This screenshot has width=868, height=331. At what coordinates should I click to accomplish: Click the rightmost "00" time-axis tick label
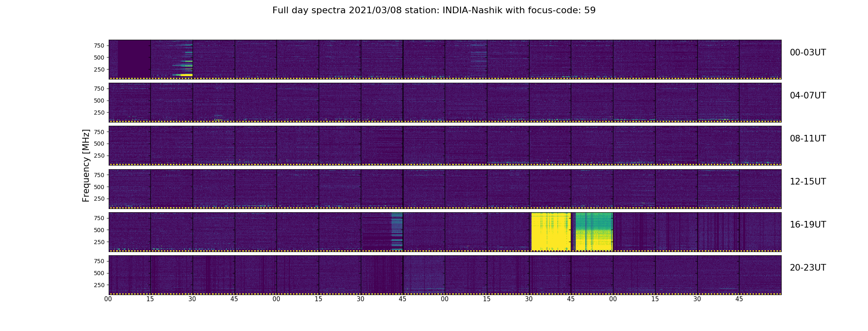coord(613,299)
